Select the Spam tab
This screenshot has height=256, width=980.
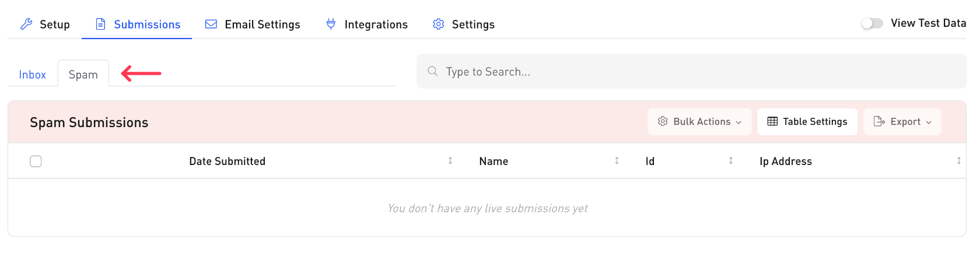click(x=83, y=75)
